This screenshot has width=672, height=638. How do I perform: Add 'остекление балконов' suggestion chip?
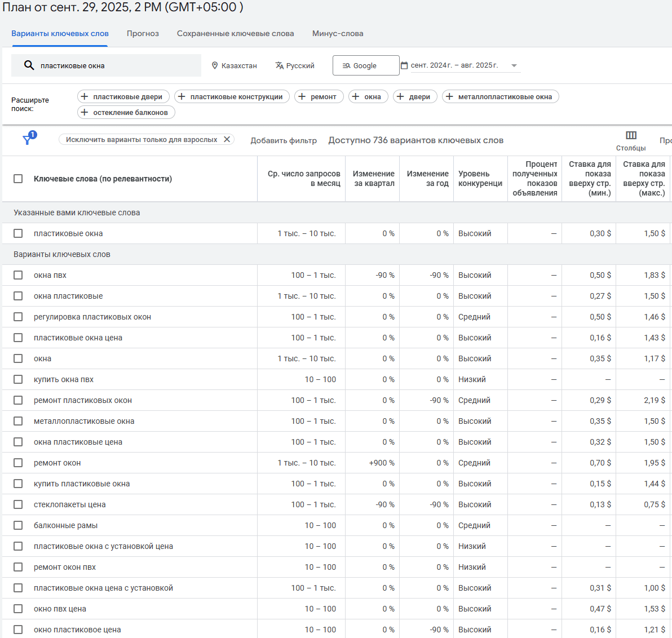pyautogui.click(x=126, y=112)
